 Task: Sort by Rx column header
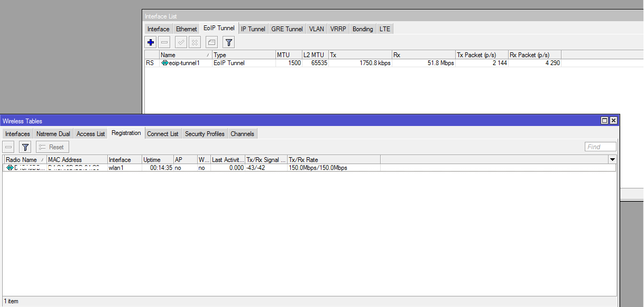click(424, 55)
